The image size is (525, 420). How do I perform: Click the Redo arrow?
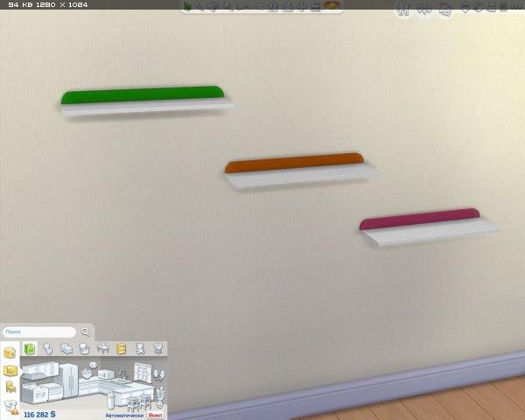coord(257,7)
